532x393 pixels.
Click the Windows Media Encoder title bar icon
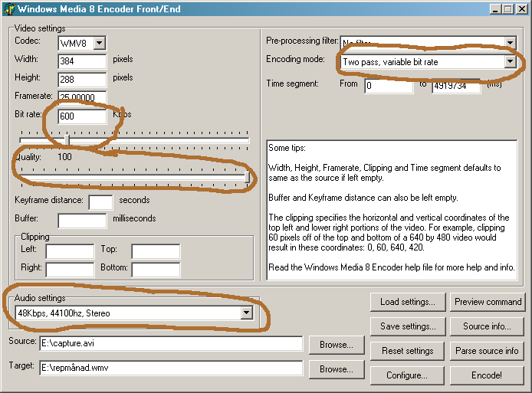(x=9, y=9)
